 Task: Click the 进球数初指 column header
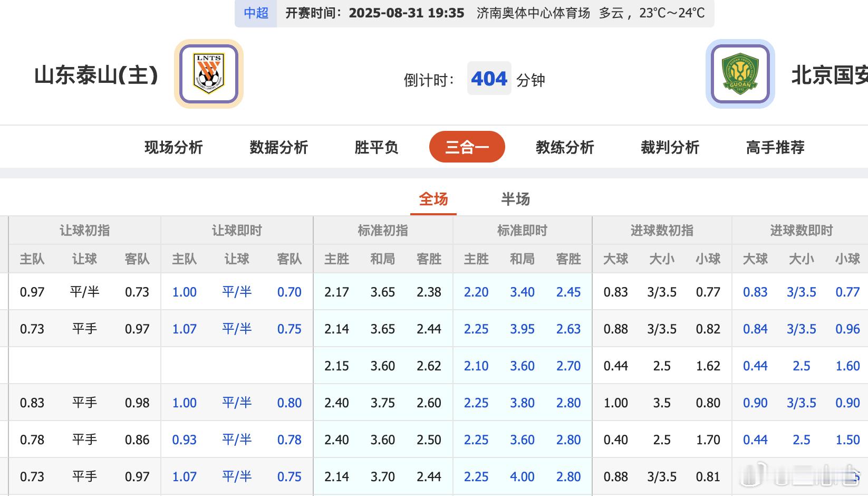click(x=662, y=231)
